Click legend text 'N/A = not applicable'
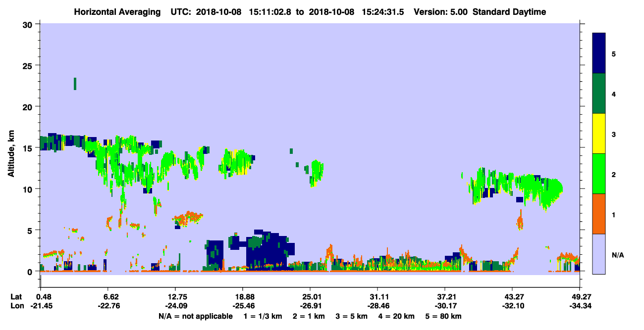Viewport: 644px width, 330px height. click(x=195, y=316)
